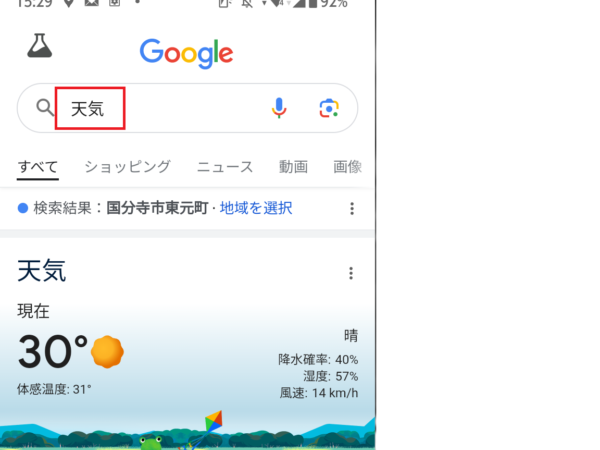Tap the 30° current temperature

[x=53, y=352]
